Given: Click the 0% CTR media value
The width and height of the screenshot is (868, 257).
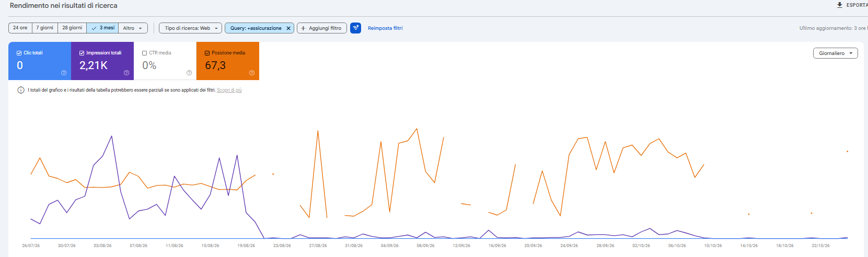Looking at the screenshot, I should (x=149, y=65).
